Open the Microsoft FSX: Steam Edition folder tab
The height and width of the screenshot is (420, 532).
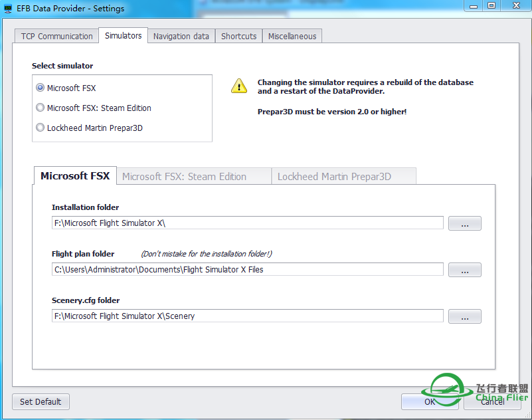pos(194,176)
